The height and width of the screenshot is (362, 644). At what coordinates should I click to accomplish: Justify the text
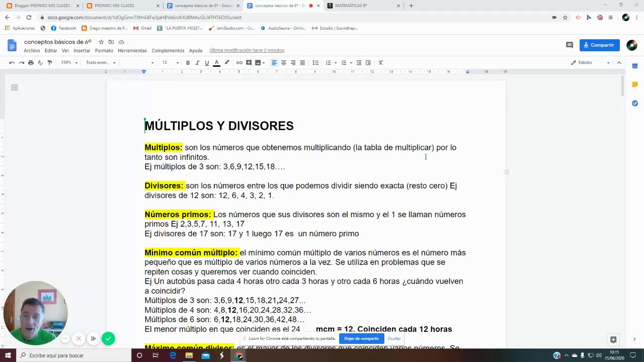(x=302, y=63)
